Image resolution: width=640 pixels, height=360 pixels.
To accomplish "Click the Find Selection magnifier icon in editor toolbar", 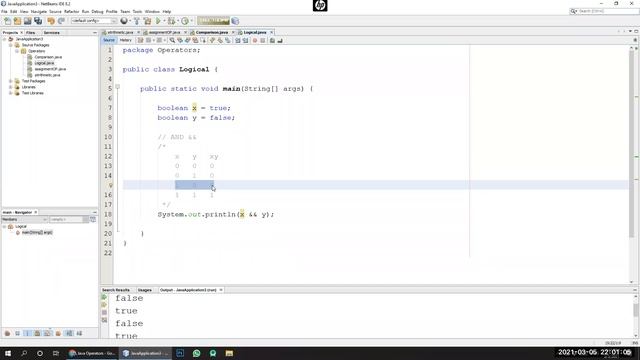I will tap(172, 40).
